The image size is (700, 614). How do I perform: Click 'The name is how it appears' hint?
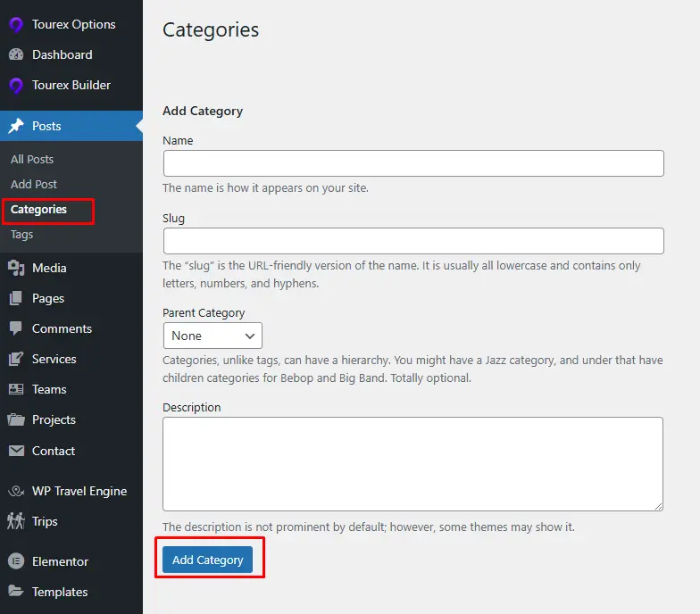tap(266, 188)
